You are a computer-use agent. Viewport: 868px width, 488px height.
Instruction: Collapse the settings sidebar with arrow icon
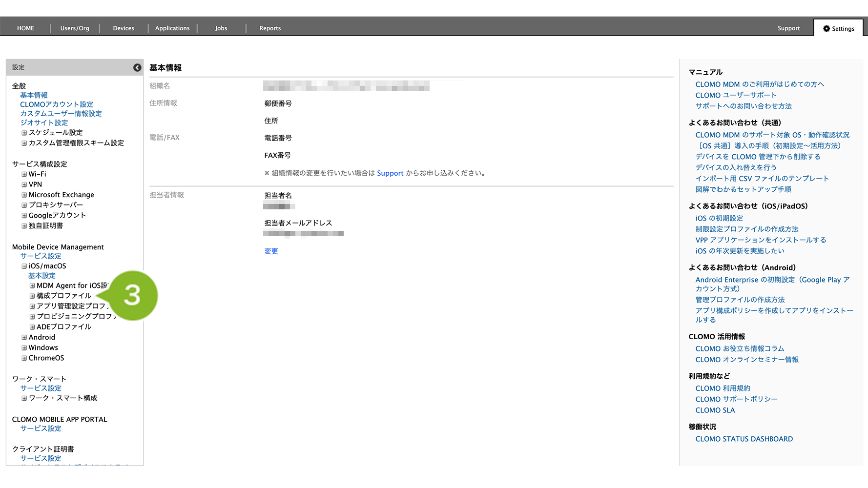coord(137,68)
